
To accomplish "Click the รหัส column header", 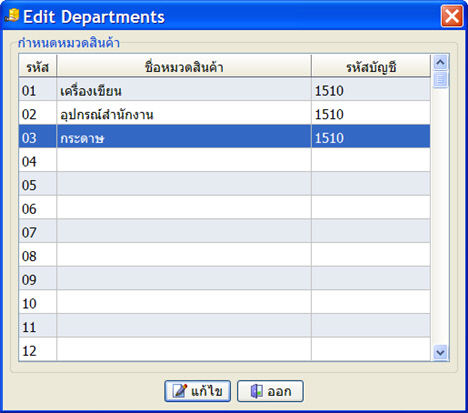I will coord(38,67).
